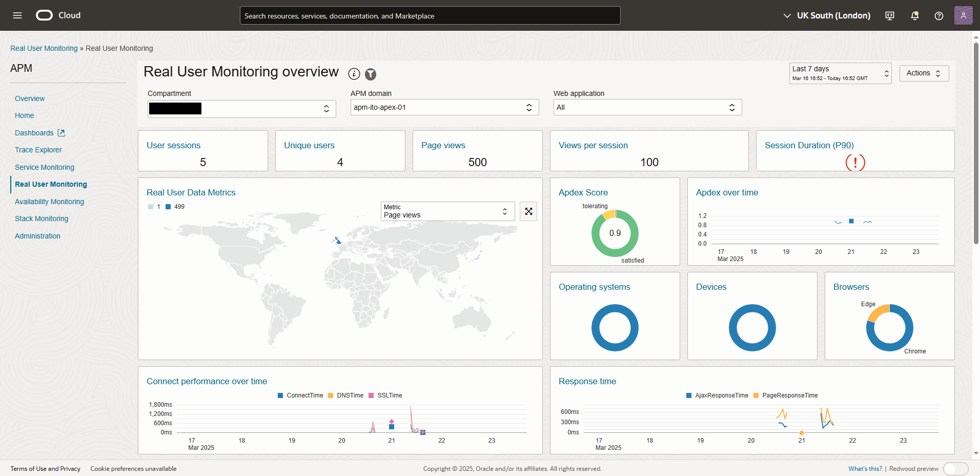Click the search resources input field
The width and height of the screenshot is (980, 476).
click(x=430, y=15)
